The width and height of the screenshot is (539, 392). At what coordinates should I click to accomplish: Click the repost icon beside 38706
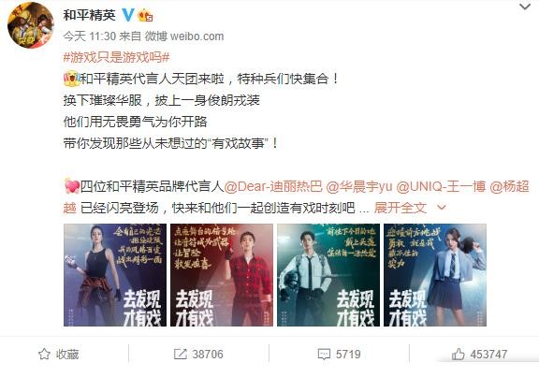coord(180,354)
